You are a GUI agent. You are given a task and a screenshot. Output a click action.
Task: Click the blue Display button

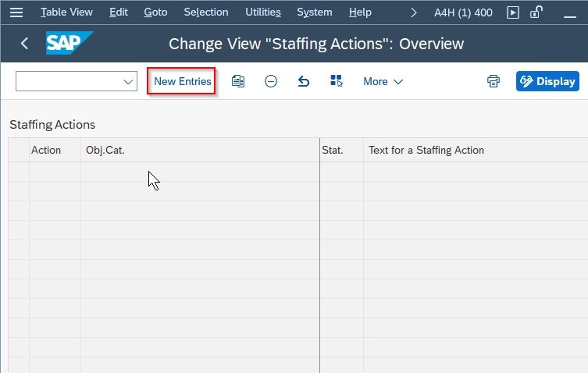point(547,81)
